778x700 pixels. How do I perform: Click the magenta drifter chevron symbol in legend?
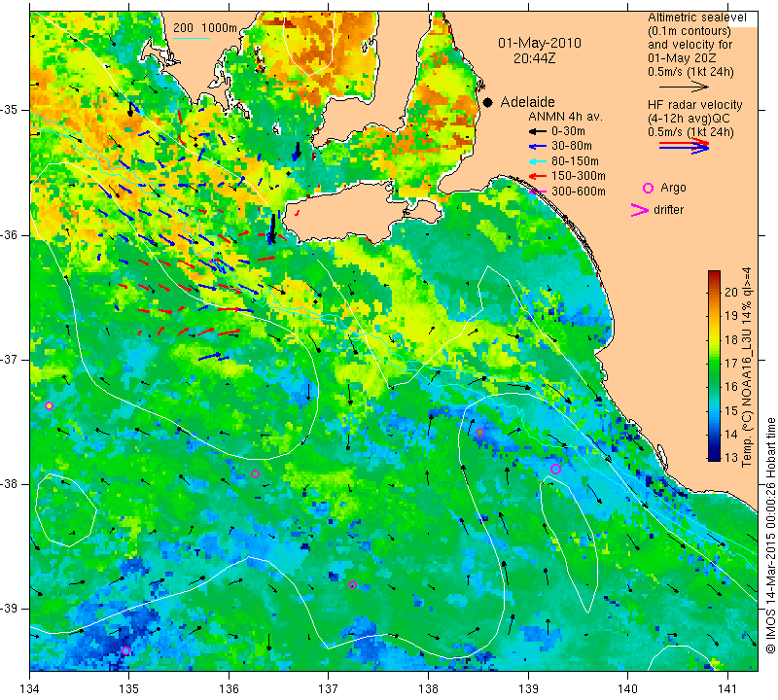point(639,210)
